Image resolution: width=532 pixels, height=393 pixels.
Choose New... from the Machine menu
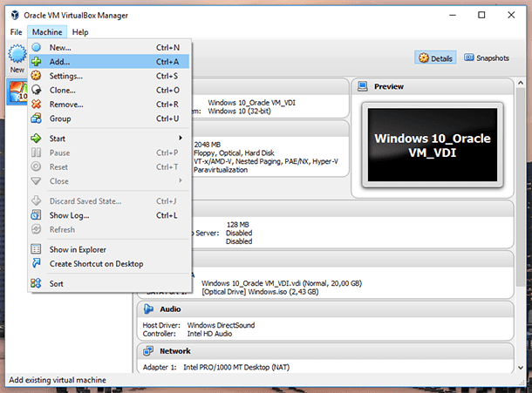click(109, 47)
